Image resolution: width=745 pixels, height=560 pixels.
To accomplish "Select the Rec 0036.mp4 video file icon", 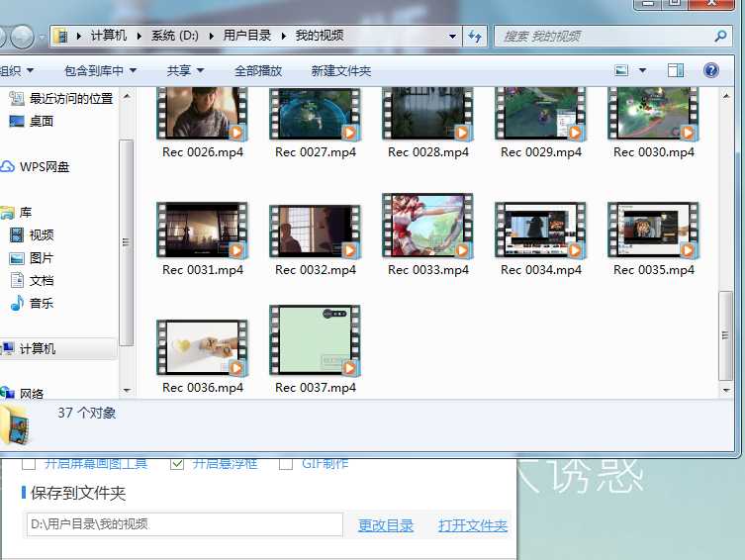I will [203, 347].
